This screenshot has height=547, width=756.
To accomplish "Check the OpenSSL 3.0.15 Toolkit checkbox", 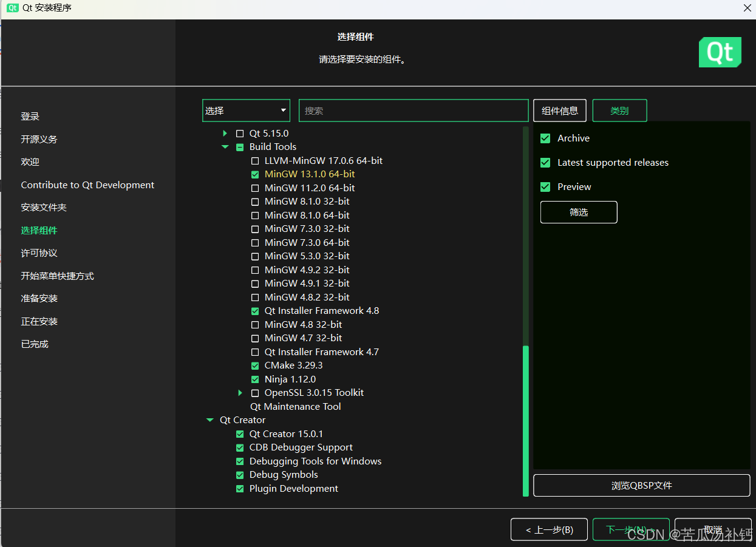I will [255, 393].
